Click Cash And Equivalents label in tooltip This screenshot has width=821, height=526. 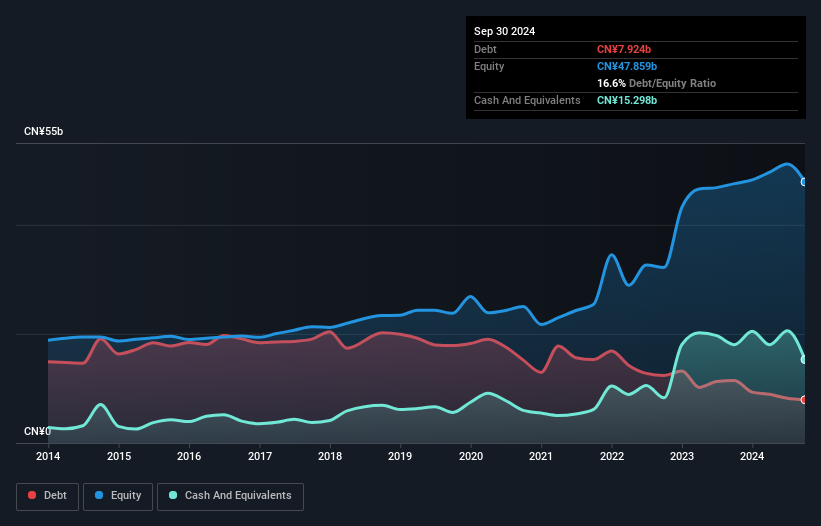pos(527,100)
